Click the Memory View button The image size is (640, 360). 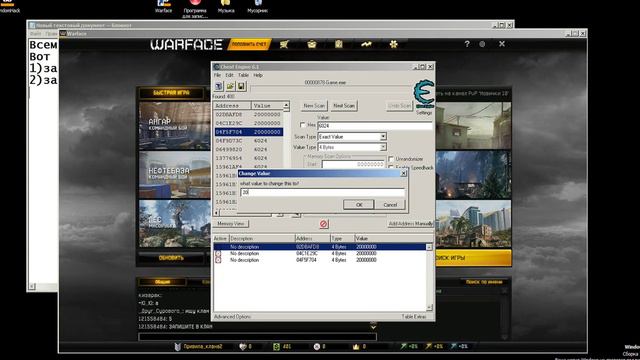(231, 224)
